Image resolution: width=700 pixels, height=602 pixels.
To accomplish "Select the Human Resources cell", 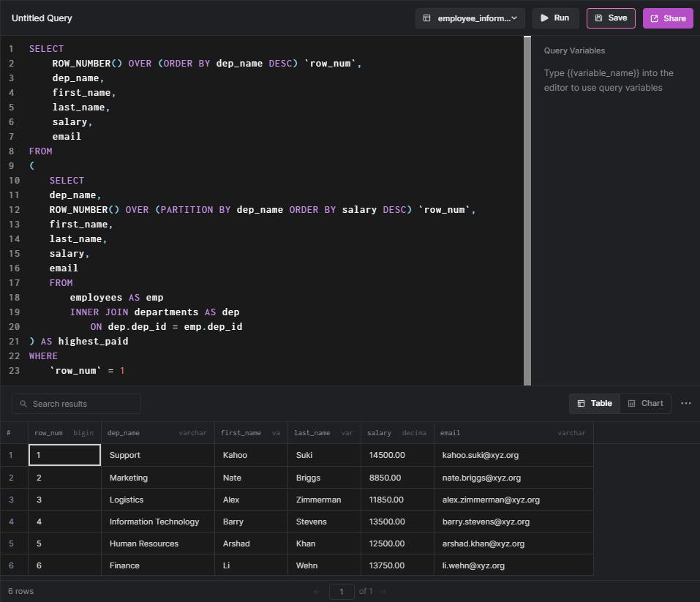I will click(157, 543).
